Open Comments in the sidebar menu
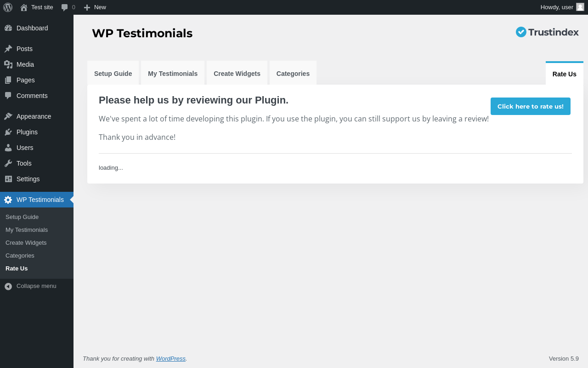The image size is (588, 368). [37, 96]
